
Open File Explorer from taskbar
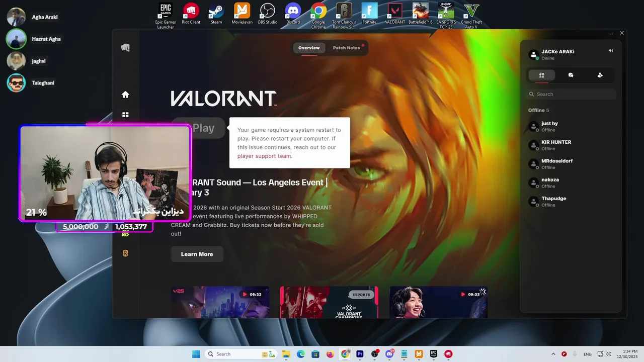[286, 354]
